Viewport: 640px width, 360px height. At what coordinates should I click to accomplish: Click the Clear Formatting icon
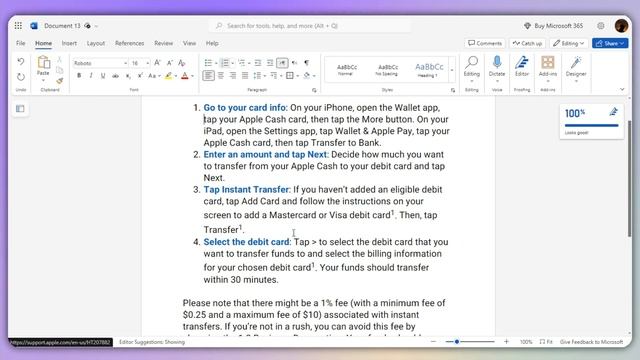pos(182,63)
